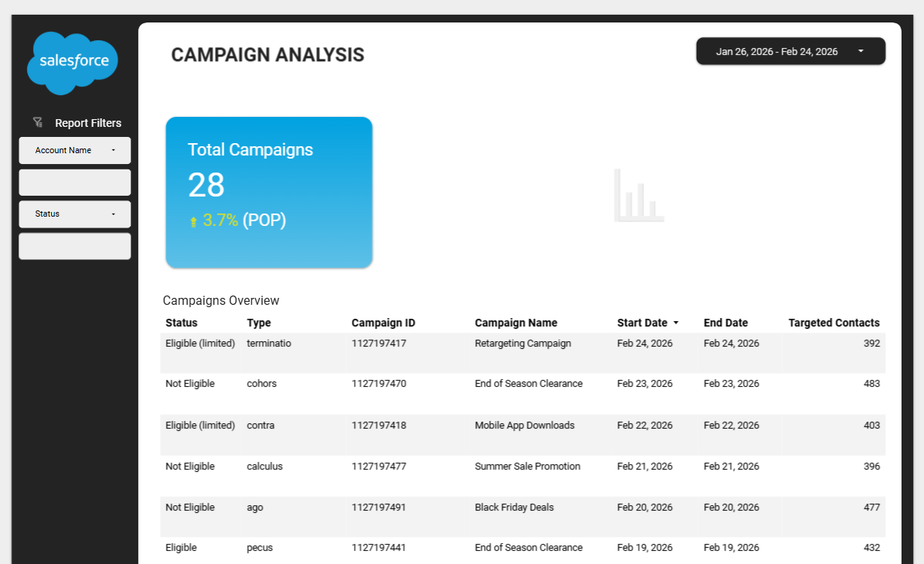Click the Targeted Contacts column header
The height and width of the screenshot is (564, 924).
point(834,323)
